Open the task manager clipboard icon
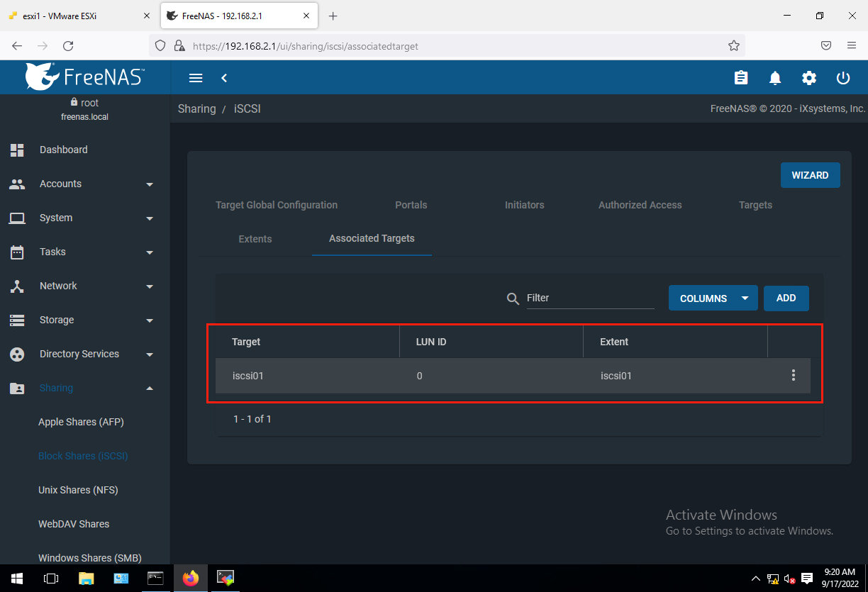The height and width of the screenshot is (592, 868). 741,78
